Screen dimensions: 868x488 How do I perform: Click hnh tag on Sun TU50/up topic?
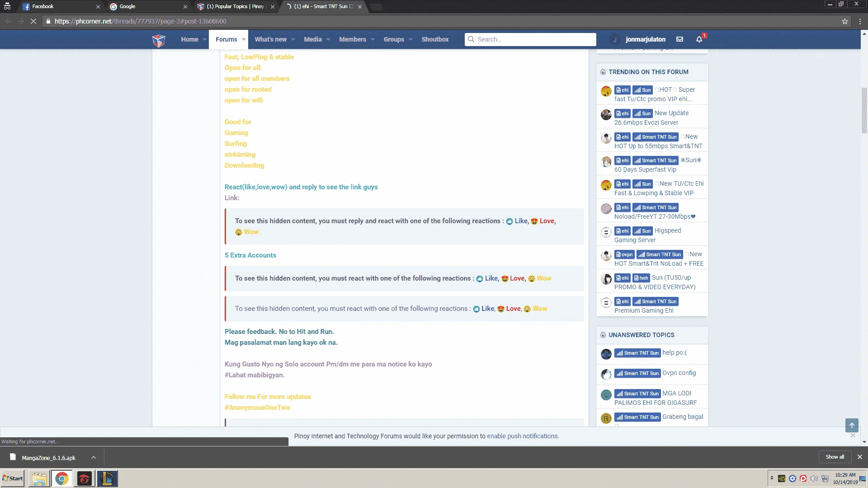pos(641,278)
